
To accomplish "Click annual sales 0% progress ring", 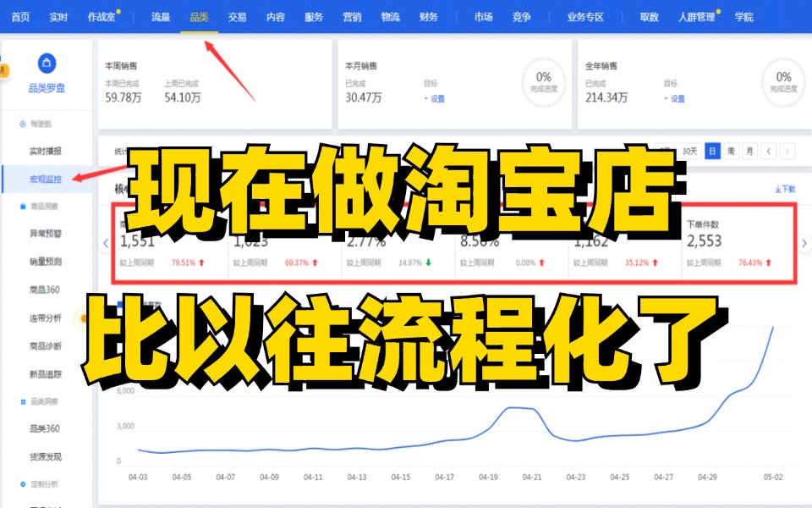I will click(x=783, y=82).
